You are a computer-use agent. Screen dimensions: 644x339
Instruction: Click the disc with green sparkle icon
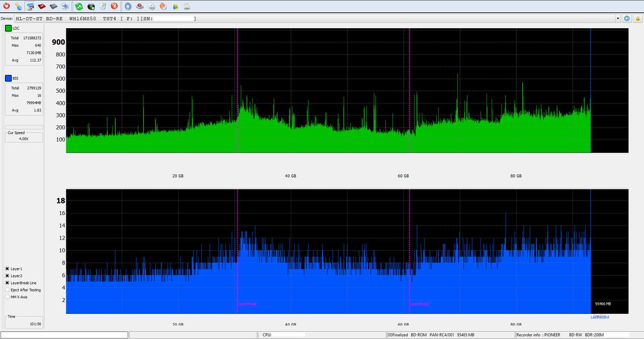point(103,6)
